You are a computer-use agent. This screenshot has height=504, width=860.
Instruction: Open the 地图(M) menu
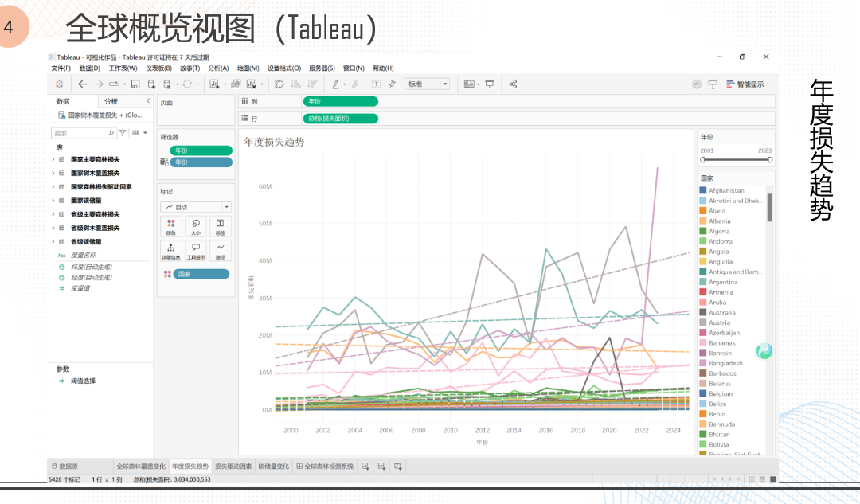click(x=248, y=68)
